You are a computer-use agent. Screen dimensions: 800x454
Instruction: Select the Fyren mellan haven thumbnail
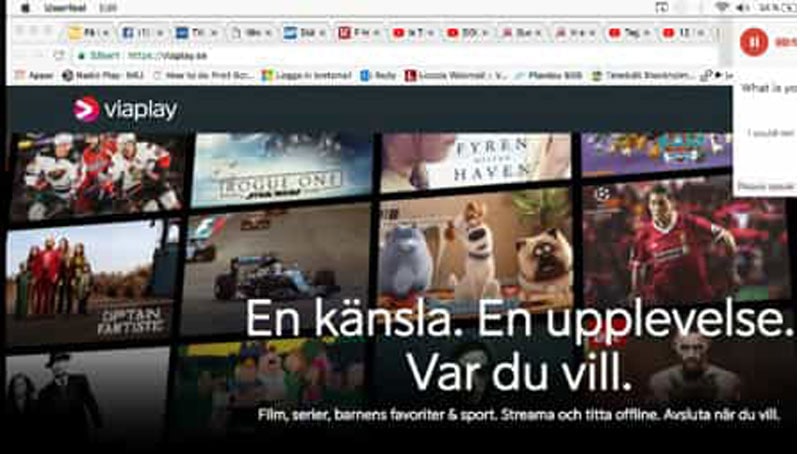pos(475,160)
